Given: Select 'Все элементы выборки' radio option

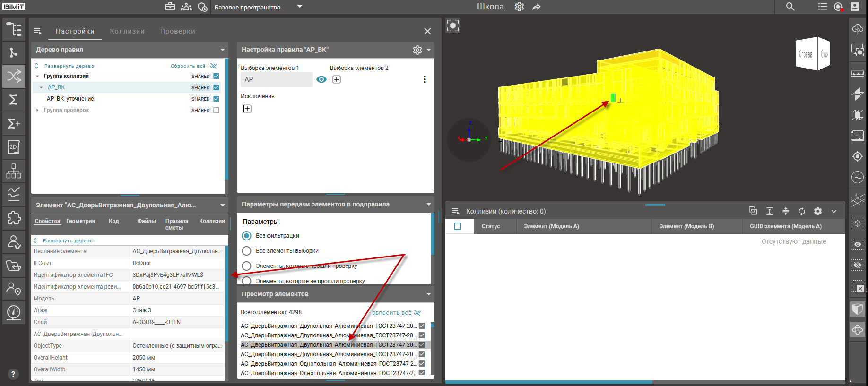Looking at the screenshot, I should [246, 251].
